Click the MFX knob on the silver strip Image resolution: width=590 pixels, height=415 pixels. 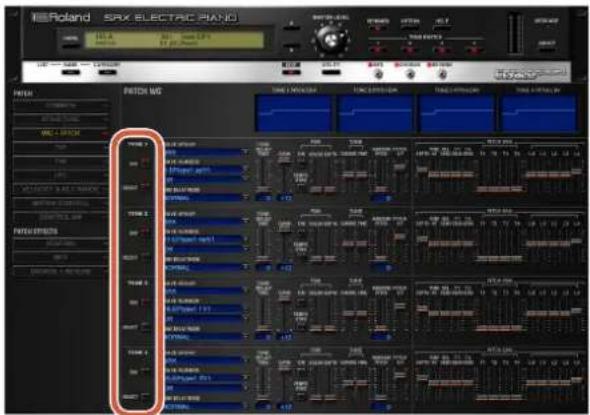[379, 74]
